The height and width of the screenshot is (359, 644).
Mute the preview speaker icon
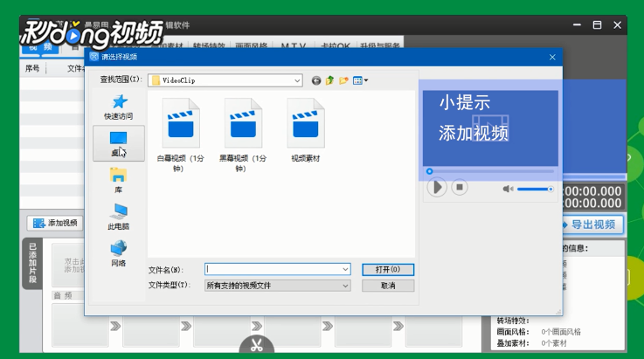[x=508, y=189]
